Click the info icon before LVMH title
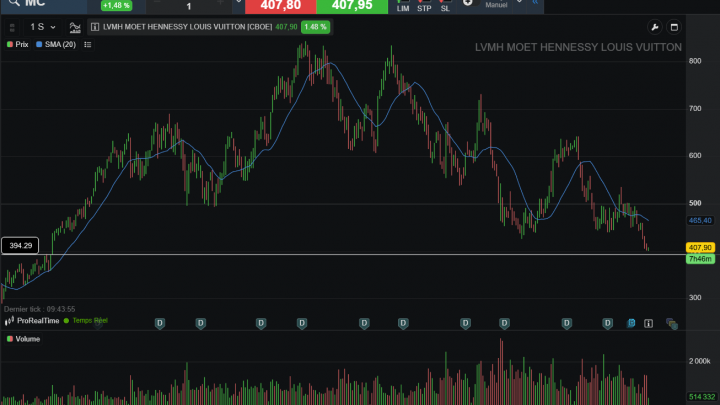Viewport: 720px width, 405px height. coord(95,27)
